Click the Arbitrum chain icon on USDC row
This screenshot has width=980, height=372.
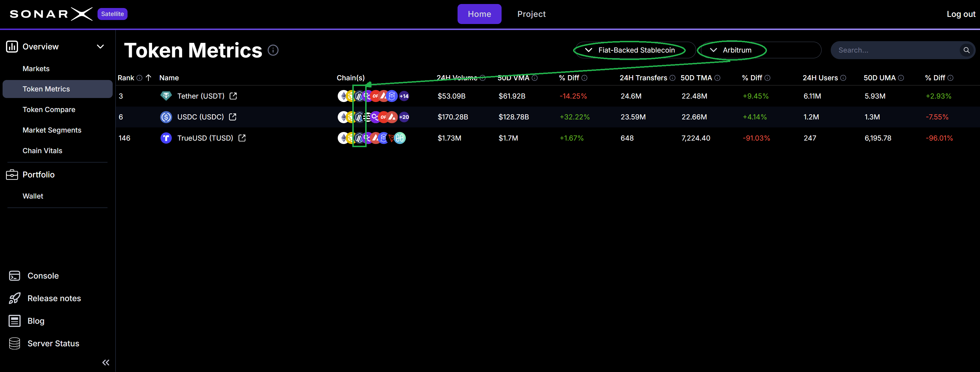tap(359, 117)
